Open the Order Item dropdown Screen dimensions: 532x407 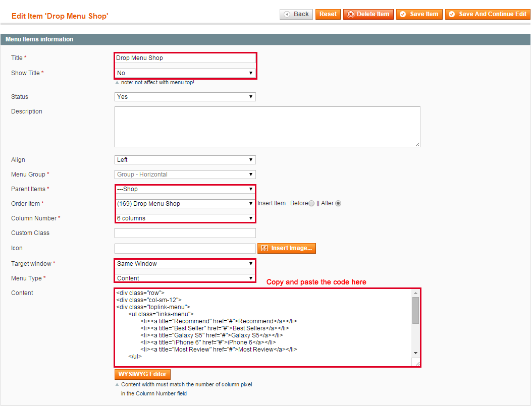pyautogui.click(x=185, y=204)
